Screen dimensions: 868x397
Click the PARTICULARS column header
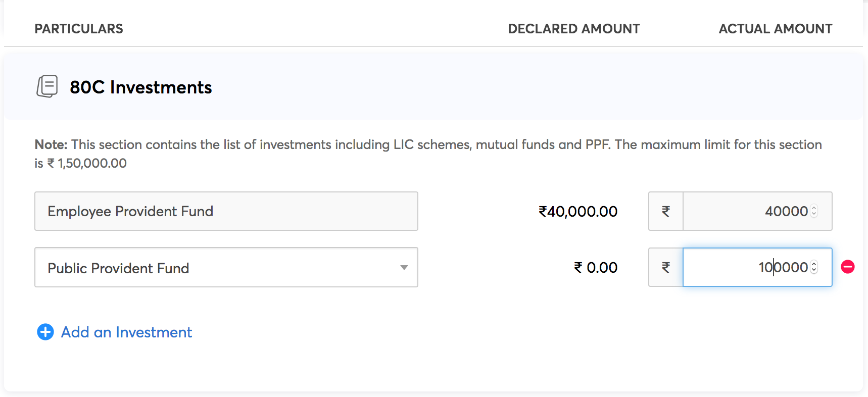point(79,29)
